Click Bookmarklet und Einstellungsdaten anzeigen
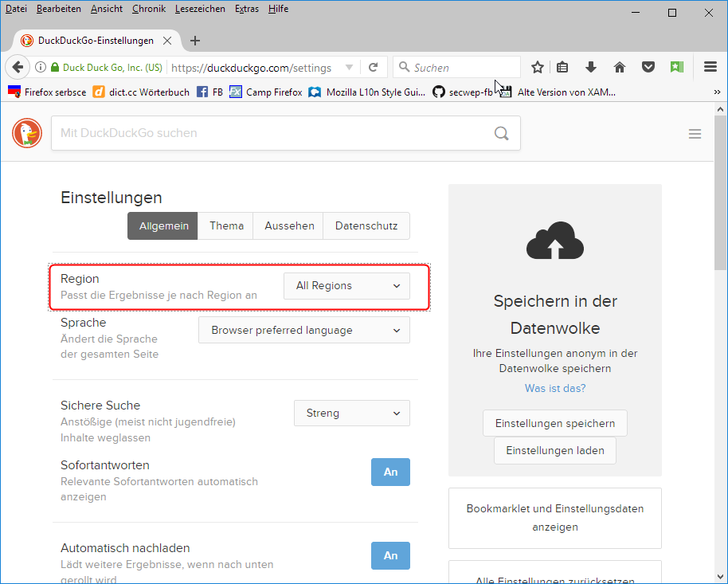The width and height of the screenshot is (728, 584). point(555,518)
